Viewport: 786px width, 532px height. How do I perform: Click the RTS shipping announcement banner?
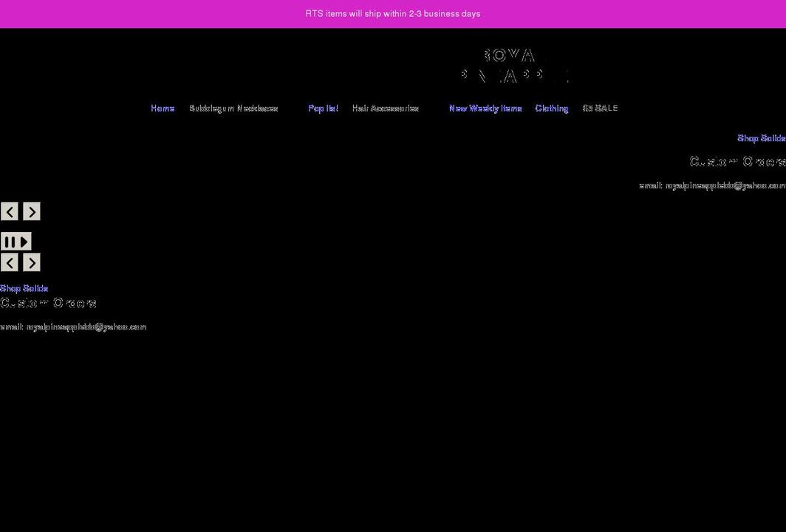tap(393, 13)
